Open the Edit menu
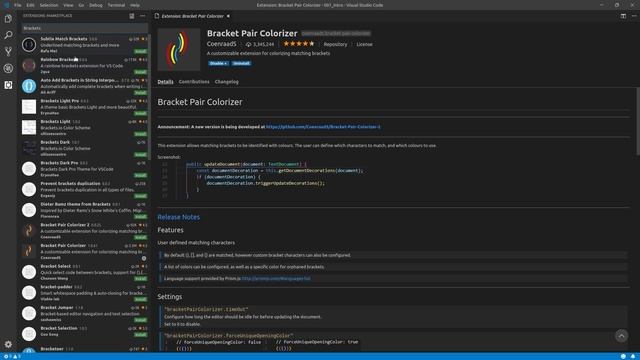 pos(31,5)
